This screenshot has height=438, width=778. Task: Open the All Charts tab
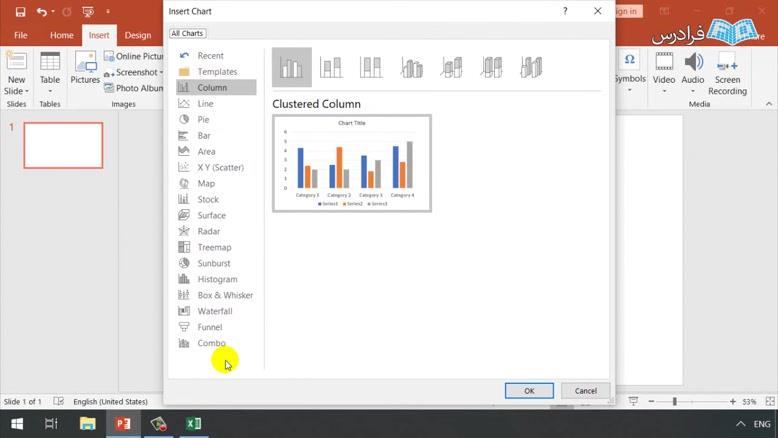tap(187, 34)
